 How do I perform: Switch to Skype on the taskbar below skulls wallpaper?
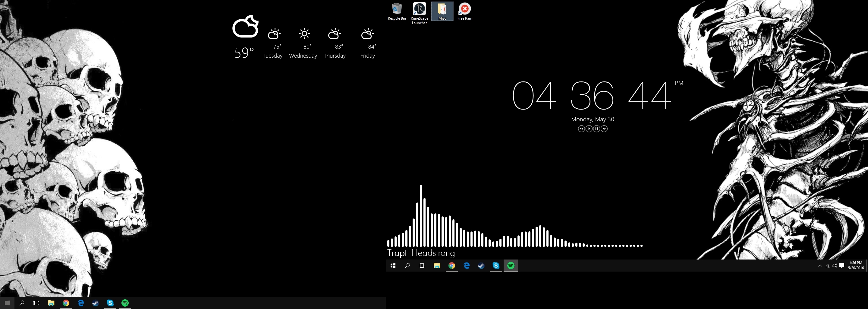pyautogui.click(x=110, y=303)
